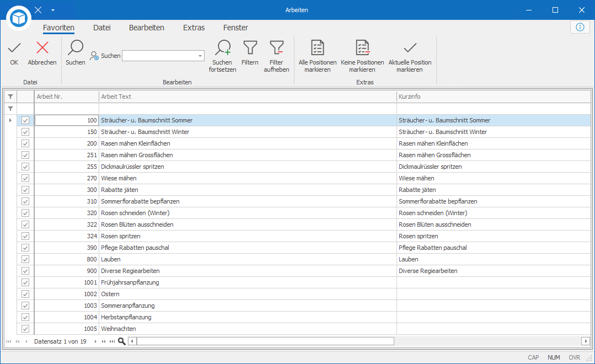Viewport: 595px width, 364px height.
Task: Click the info icon at top right
Action: pyautogui.click(x=580, y=27)
